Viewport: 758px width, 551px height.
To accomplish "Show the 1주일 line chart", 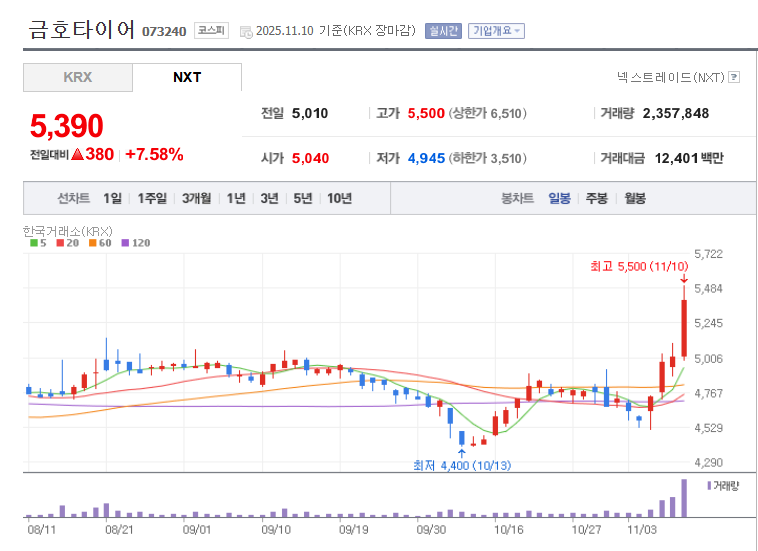I will [152, 198].
